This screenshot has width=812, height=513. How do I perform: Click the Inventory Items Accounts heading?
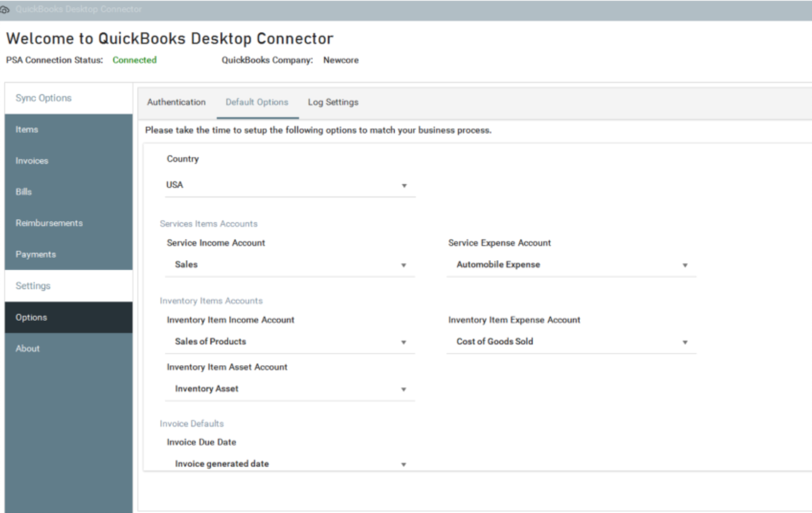[x=211, y=301]
